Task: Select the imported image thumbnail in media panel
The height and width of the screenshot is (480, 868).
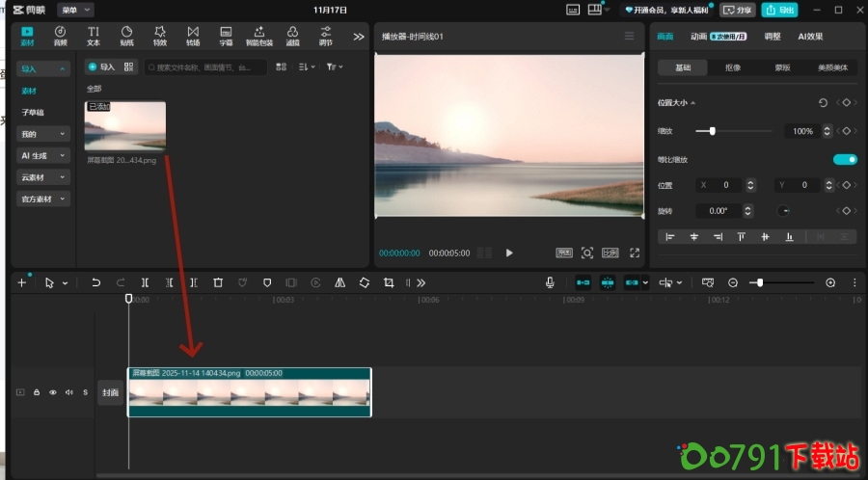Action: 125,125
